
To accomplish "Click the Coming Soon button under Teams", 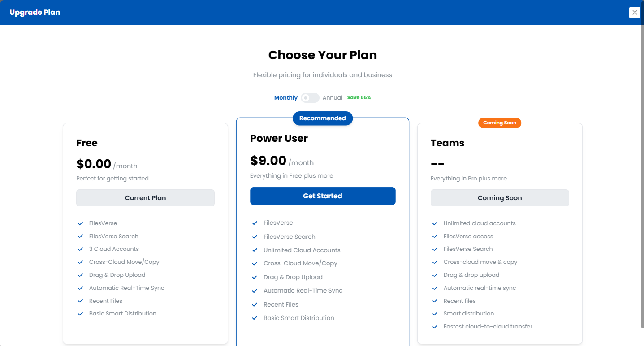I will [500, 198].
